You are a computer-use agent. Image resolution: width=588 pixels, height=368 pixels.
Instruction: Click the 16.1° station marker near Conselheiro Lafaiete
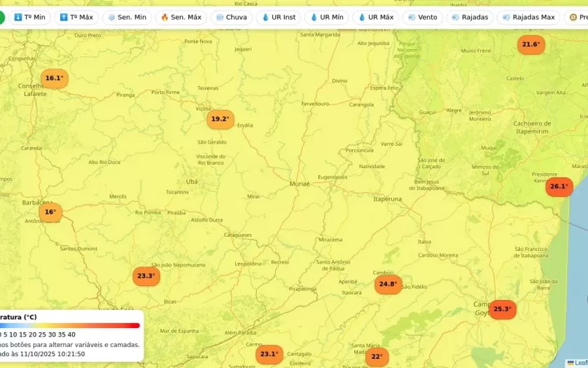pos(54,79)
